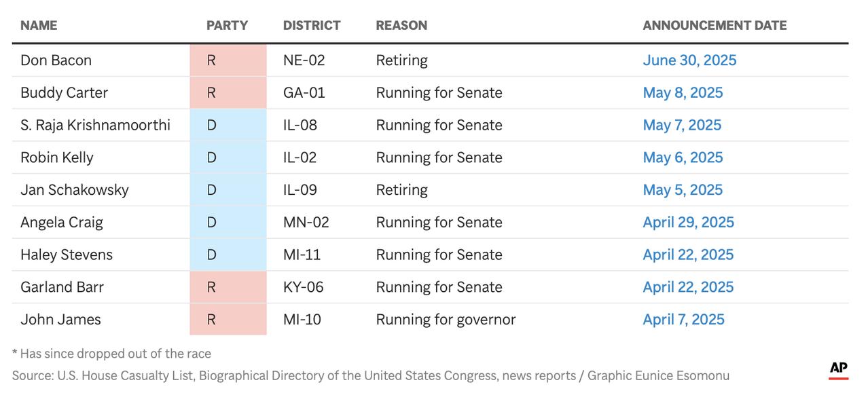Image resolution: width=868 pixels, height=393 pixels.
Task: Open the May 8, 2025 announcement link
Action: [x=683, y=92]
